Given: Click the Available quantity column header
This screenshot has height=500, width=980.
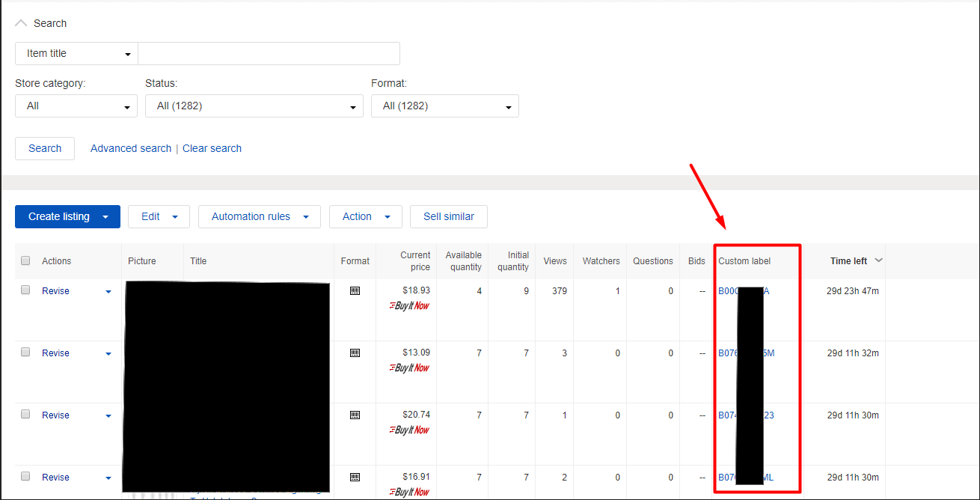Looking at the screenshot, I should coord(464,261).
